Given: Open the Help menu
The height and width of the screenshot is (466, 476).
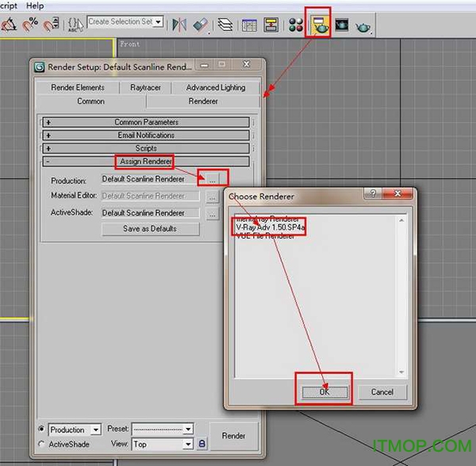Looking at the screenshot, I should (x=35, y=6).
